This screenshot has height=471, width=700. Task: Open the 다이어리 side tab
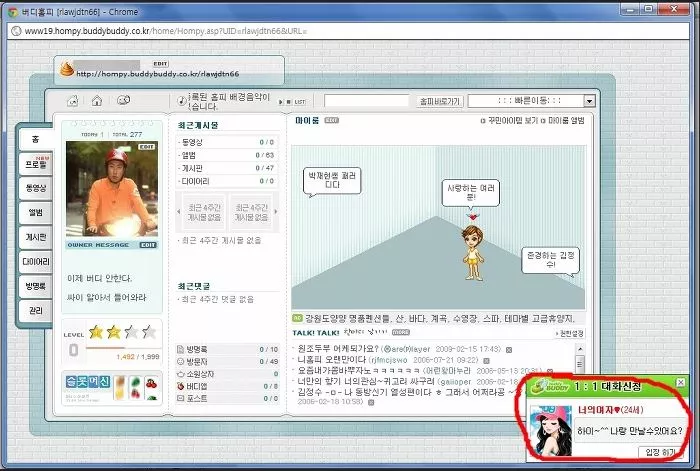[x=36, y=262]
